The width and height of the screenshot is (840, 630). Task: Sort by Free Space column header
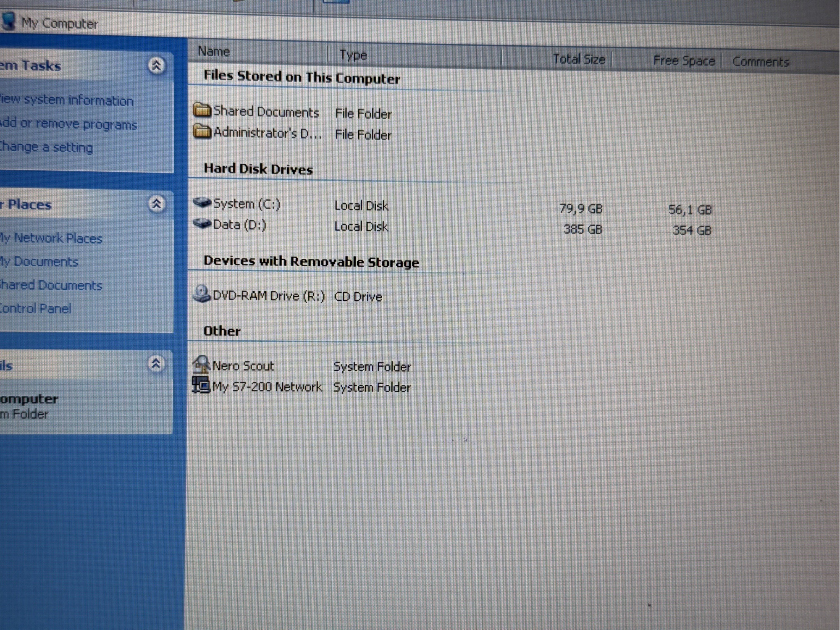(x=683, y=61)
